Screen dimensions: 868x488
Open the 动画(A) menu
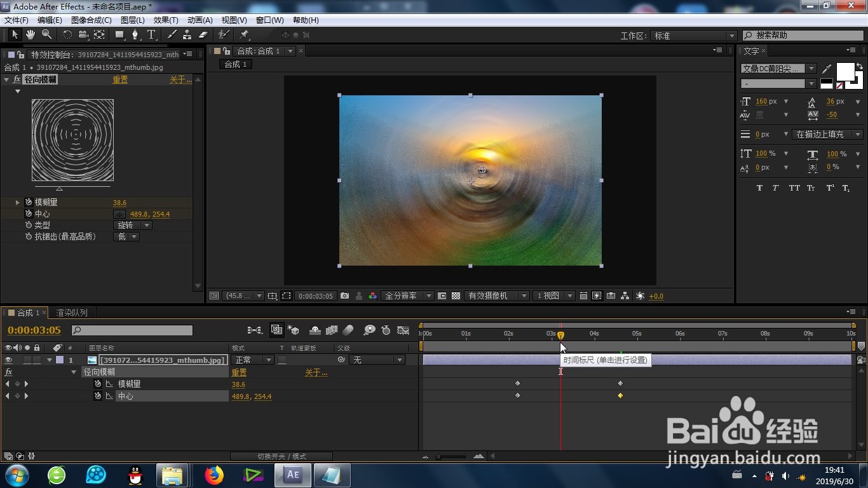[200, 20]
